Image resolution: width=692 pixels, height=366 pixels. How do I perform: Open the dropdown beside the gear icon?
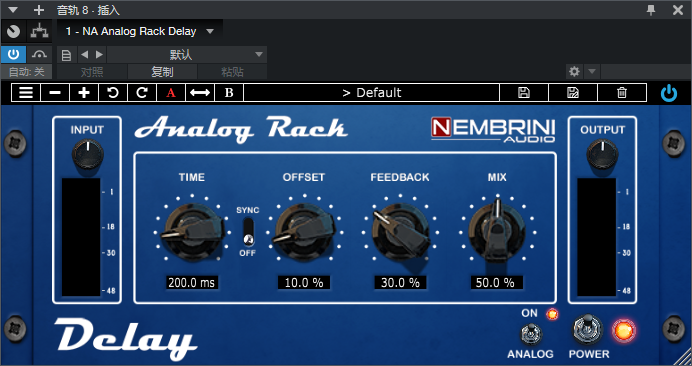[592, 71]
